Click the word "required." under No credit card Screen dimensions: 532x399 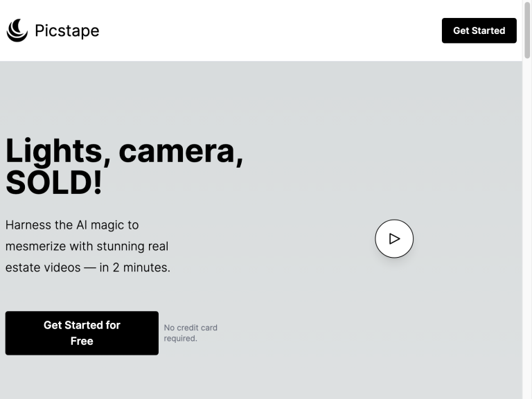[x=180, y=339]
